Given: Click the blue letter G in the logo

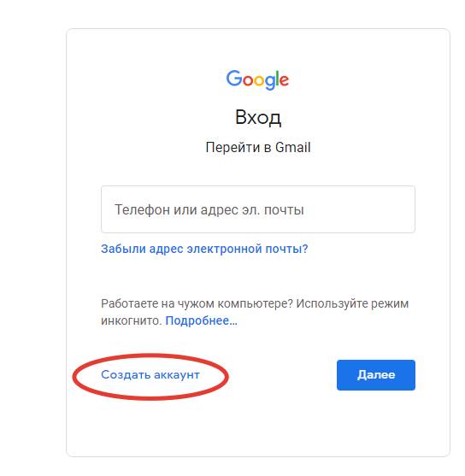Looking at the screenshot, I should [233, 78].
